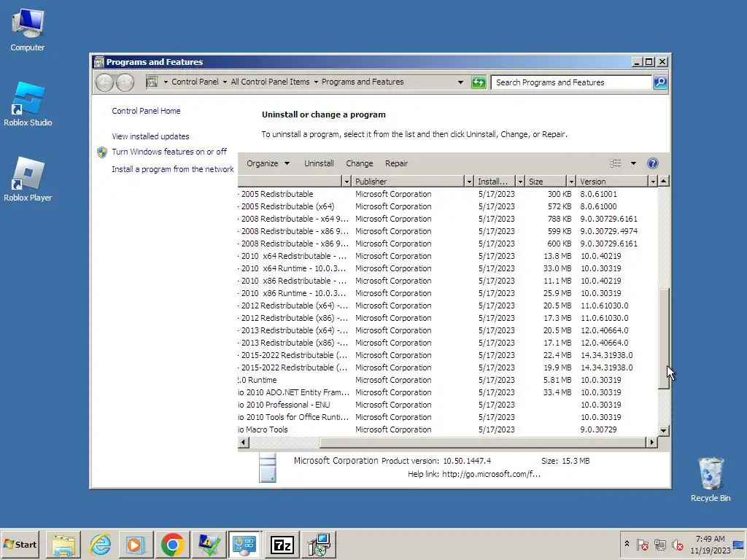Click the search magnifier icon
This screenshot has height=560, width=747.
(x=660, y=82)
